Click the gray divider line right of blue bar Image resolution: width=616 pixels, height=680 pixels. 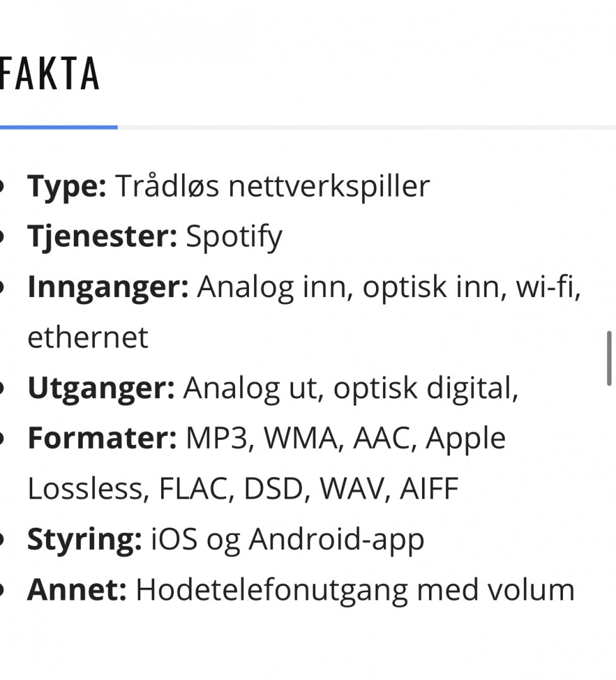tap(366, 127)
